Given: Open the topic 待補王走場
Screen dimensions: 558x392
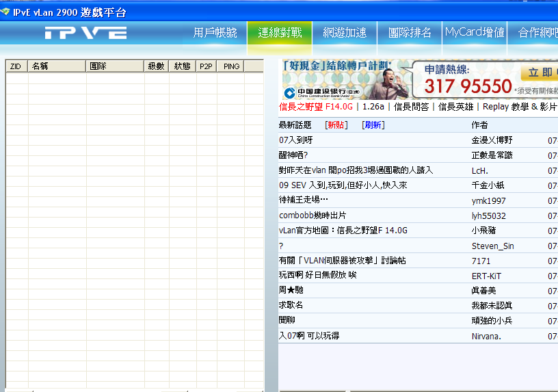Looking at the screenshot, I should pyautogui.click(x=304, y=200).
